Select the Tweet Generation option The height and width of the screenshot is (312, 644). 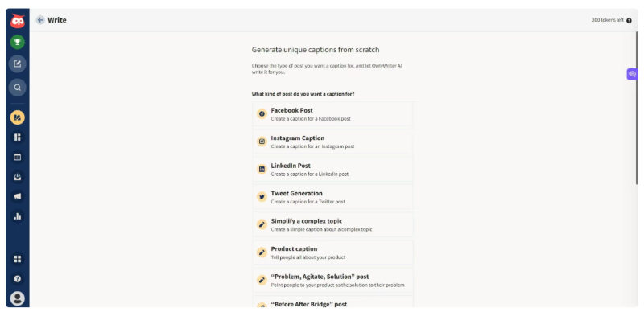click(332, 197)
